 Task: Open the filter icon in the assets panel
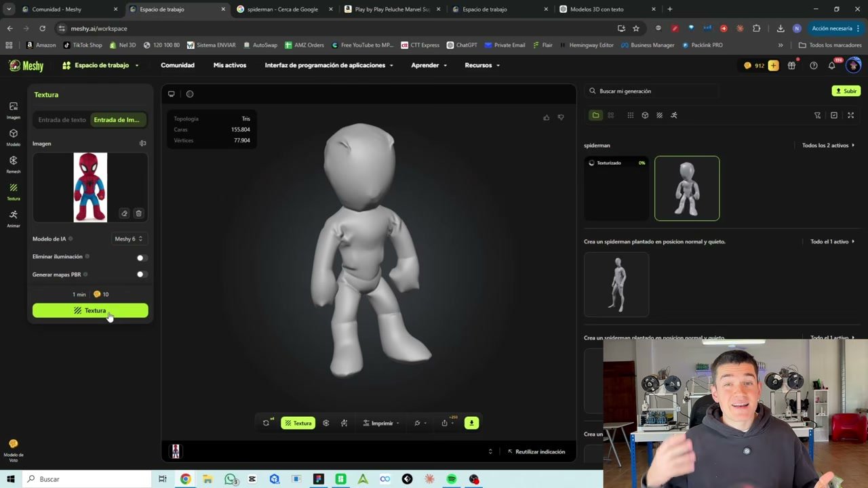817,115
